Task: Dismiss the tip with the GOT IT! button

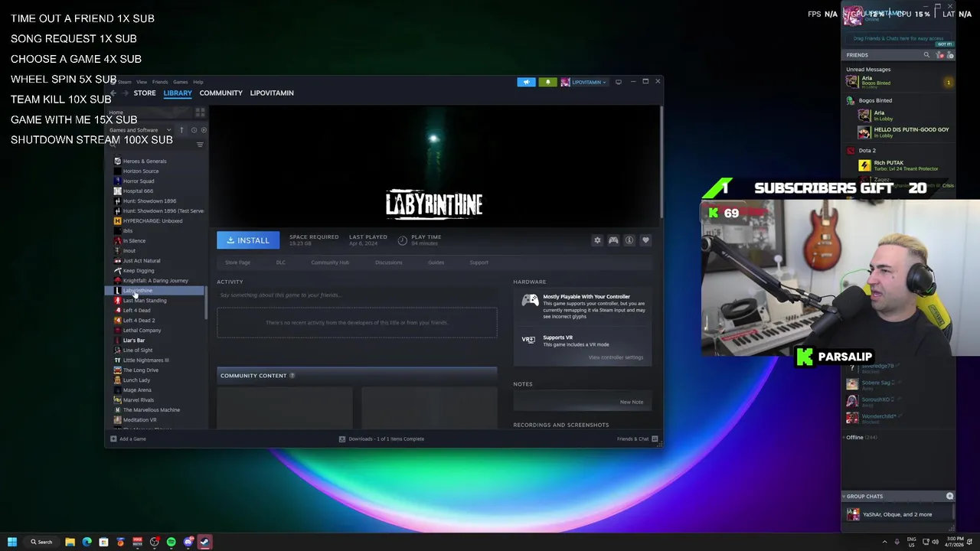Action: (x=945, y=44)
